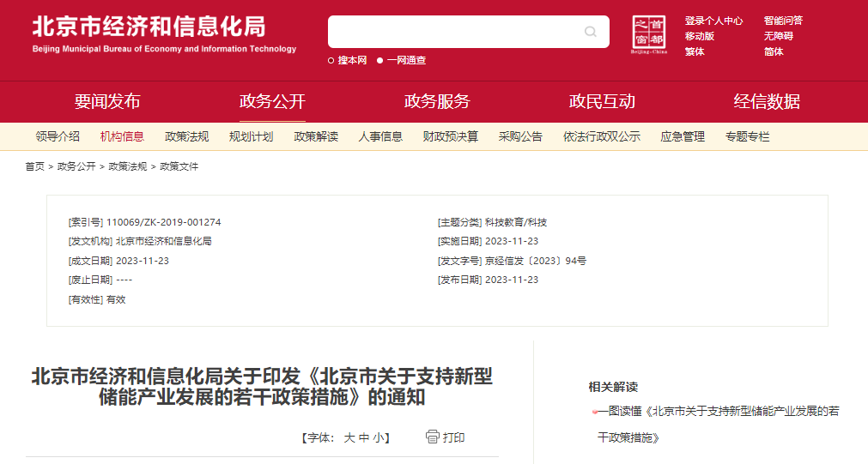This screenshot has height=464, width=868.
Task: Click the 登录个人中心 login link
Action: (713, 21)
